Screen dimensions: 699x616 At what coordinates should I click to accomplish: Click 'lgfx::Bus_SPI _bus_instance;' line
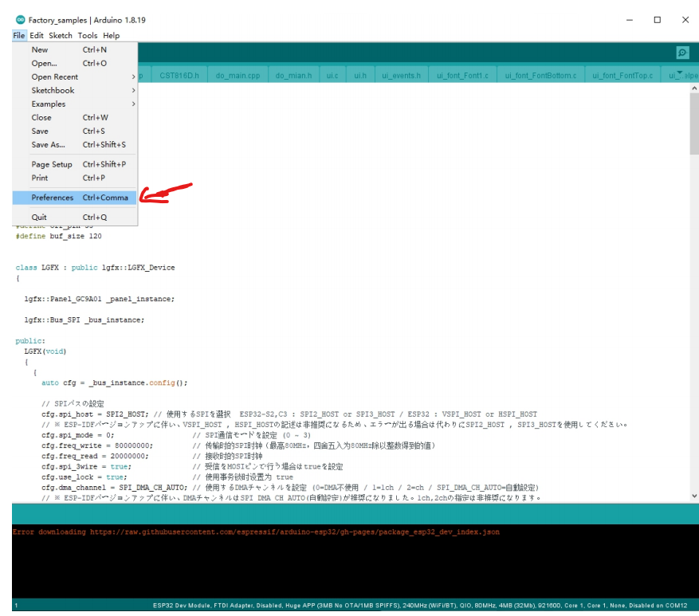84,320
